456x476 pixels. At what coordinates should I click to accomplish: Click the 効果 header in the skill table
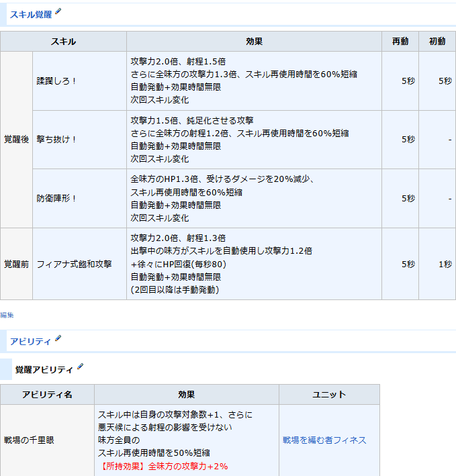(254, 42)
